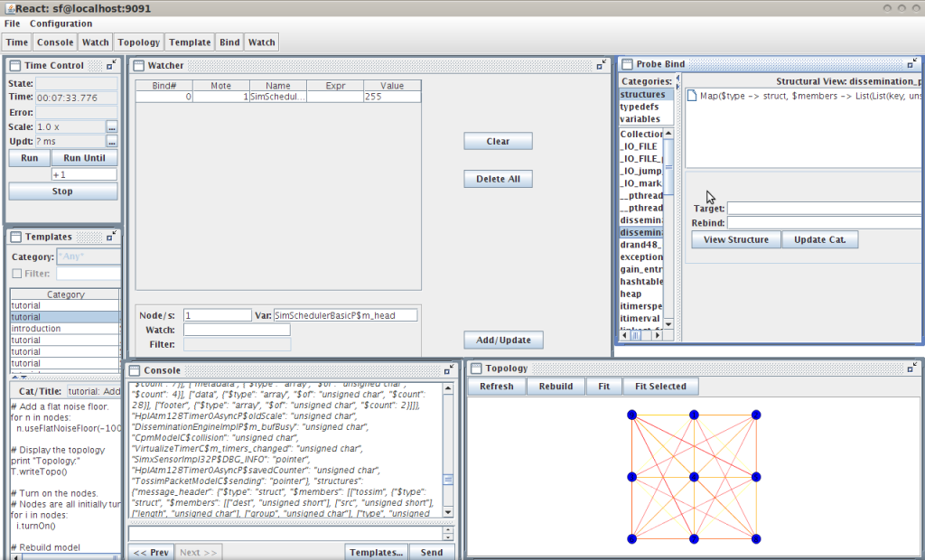This screenshot has width=925, height=560.
Task: Select the Bind button in the top toolbar
Action: pos(229,42)
